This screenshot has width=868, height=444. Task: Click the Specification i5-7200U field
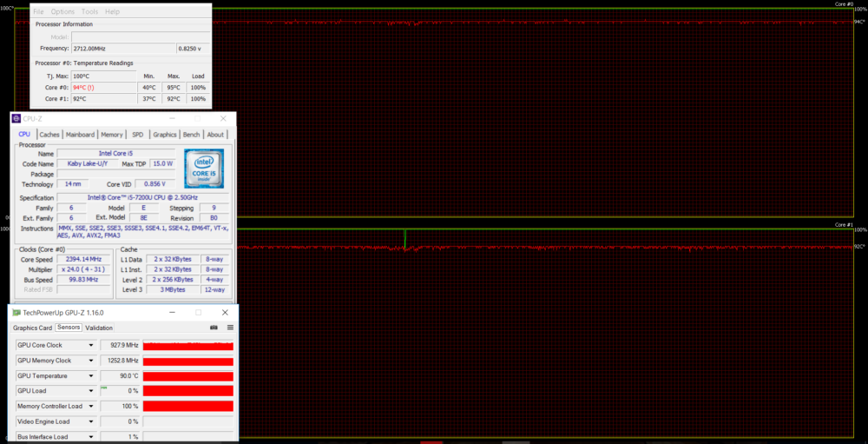pyautogui.click(x=142, y=197)
